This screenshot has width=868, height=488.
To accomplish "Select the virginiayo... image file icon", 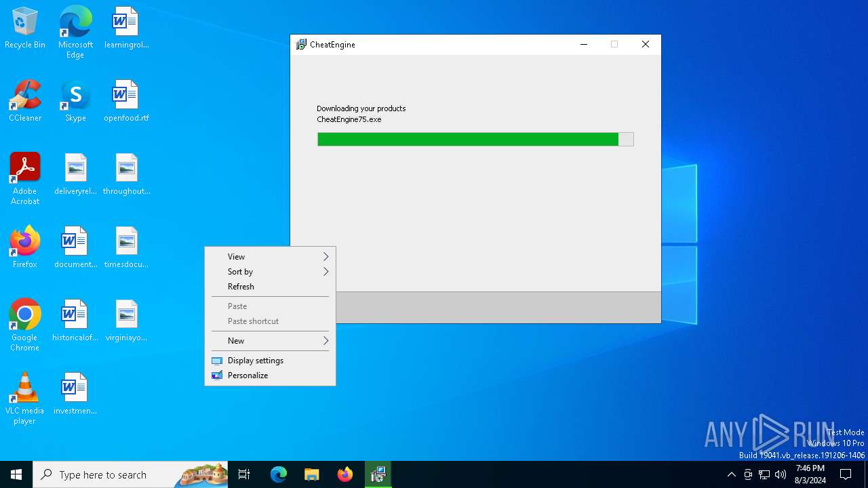I will pos(126,321).
